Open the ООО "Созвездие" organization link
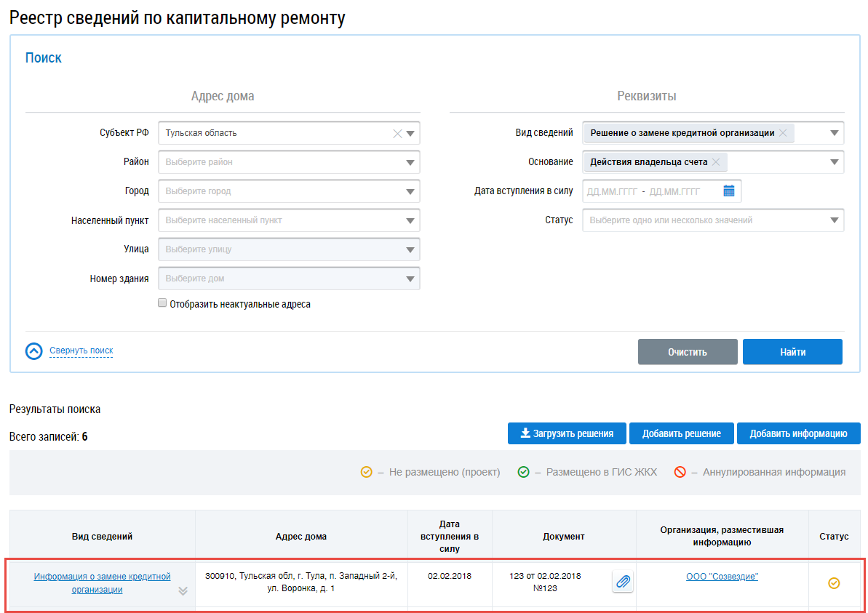Screen dimensions: 868x613 (x=722, y=577)
